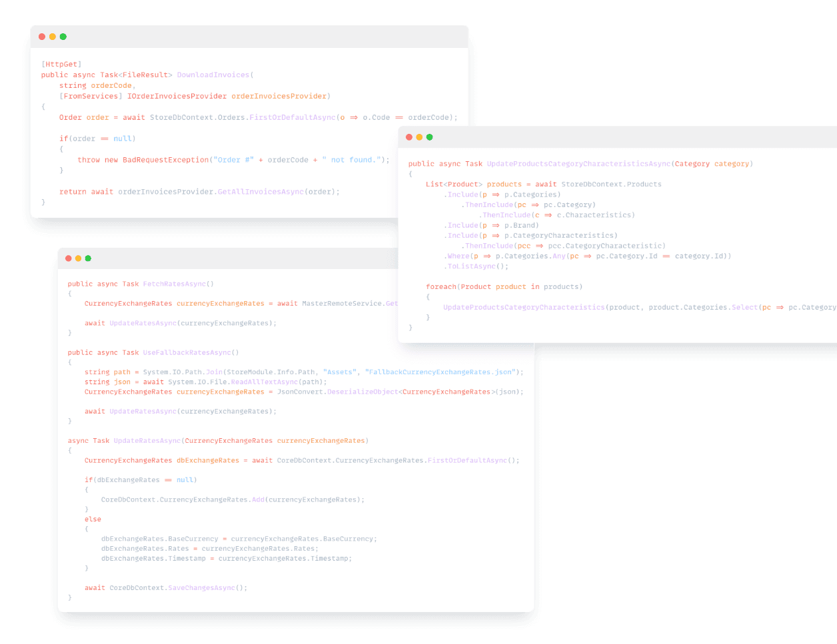Click the BadRequestException call in throw statement
The width and height of the screenshot is (837, 644).
pos(166,160)
